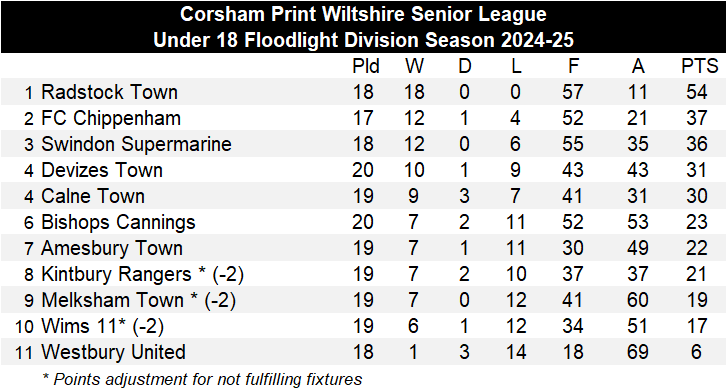Click the A column header

(638, 66)
